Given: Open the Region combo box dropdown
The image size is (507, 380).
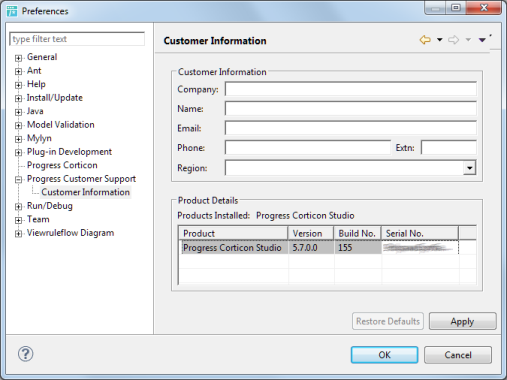Looking at the screenshot, I should point(470,168).
